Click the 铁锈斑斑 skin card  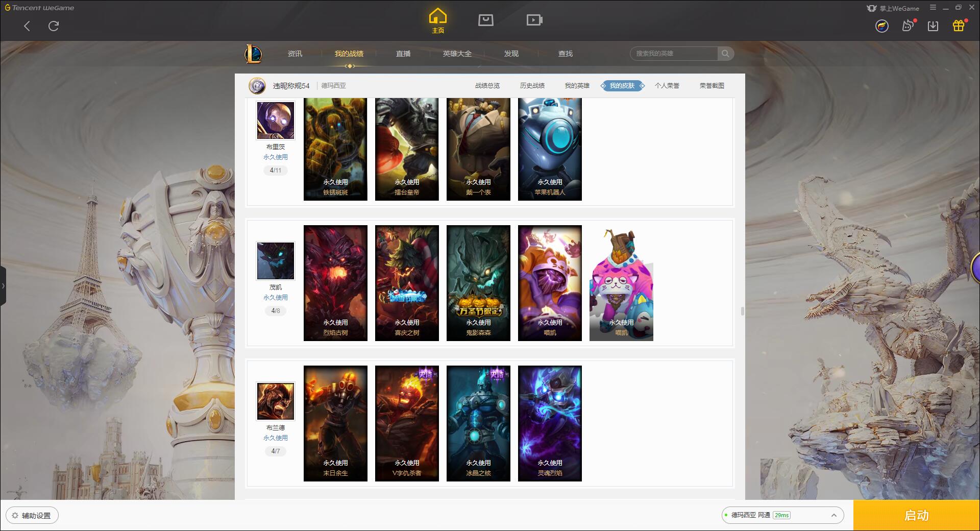pyautogui.click(x=335, y=149)
